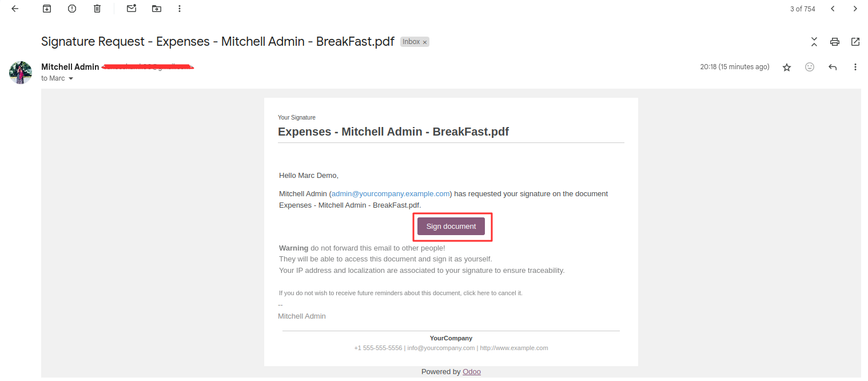Click the Sign document button

[x=451, y=227]
